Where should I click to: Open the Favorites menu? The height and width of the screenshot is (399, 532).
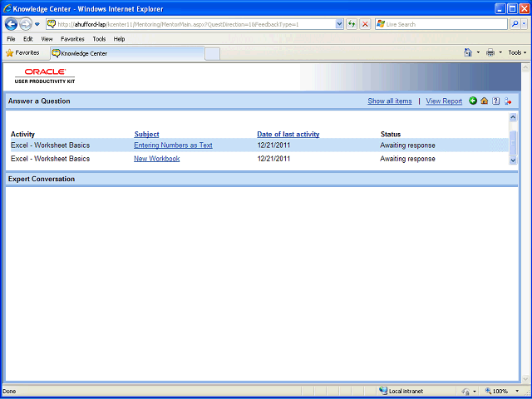72,39
